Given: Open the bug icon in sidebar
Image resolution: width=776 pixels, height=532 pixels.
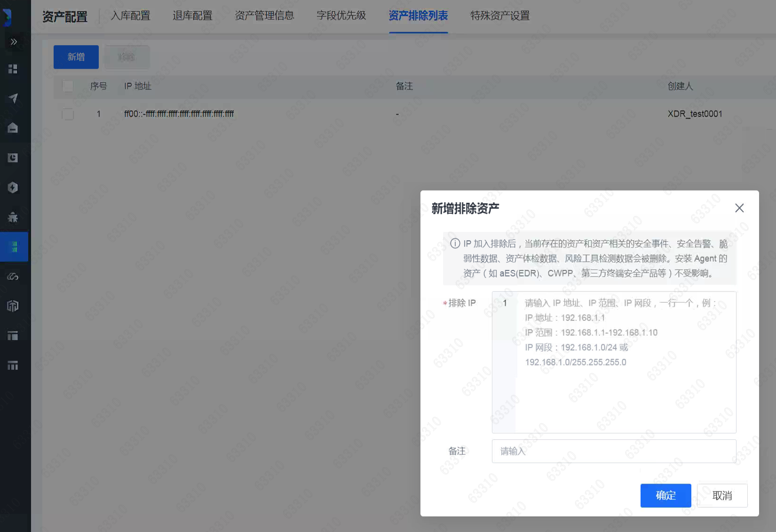Looking at the screenshot, I should (13, 217).
